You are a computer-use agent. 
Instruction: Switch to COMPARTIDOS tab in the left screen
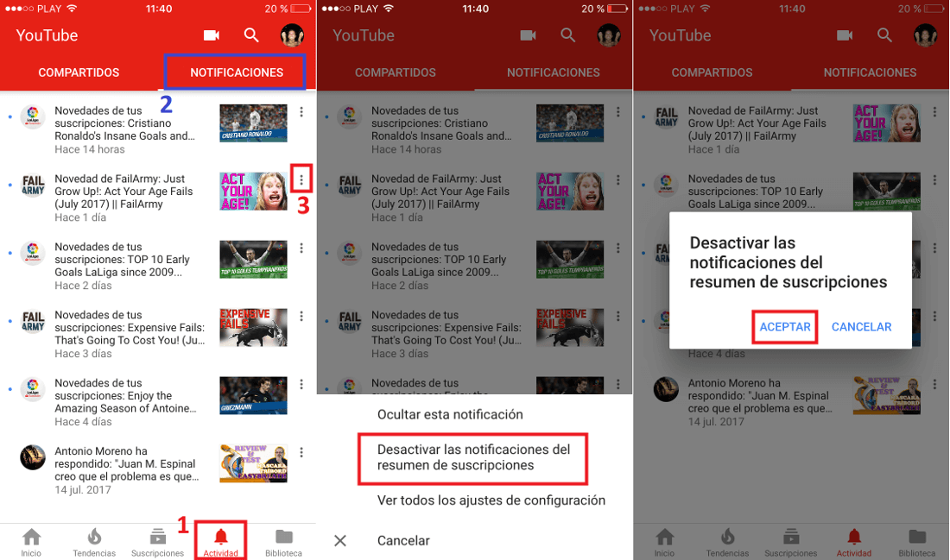(79, 72)
